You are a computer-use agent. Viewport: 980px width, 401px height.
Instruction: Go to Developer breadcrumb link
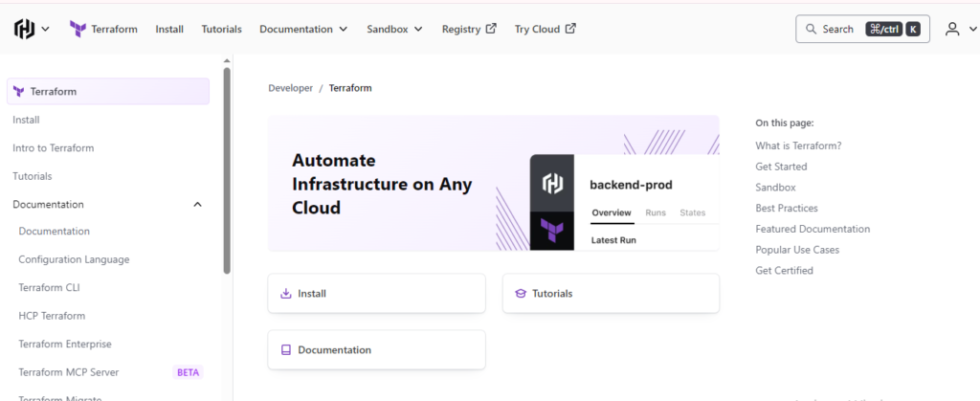coord(291,88)
